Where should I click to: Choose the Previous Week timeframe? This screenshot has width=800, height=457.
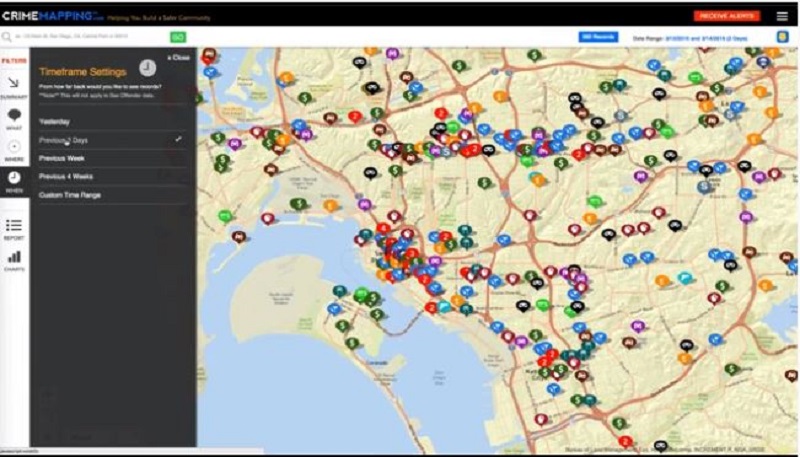(62, 158)
